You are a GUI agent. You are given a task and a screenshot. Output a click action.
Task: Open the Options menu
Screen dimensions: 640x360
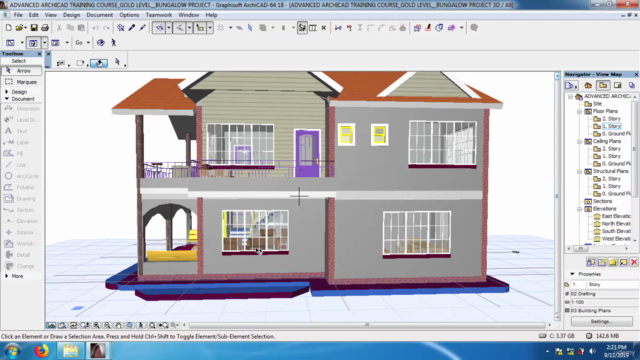[129, 15]
